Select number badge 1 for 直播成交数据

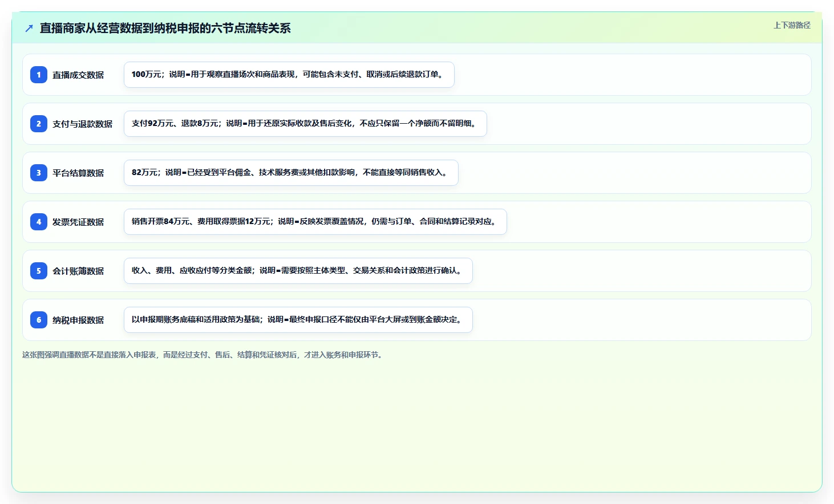tap(39, 75)
